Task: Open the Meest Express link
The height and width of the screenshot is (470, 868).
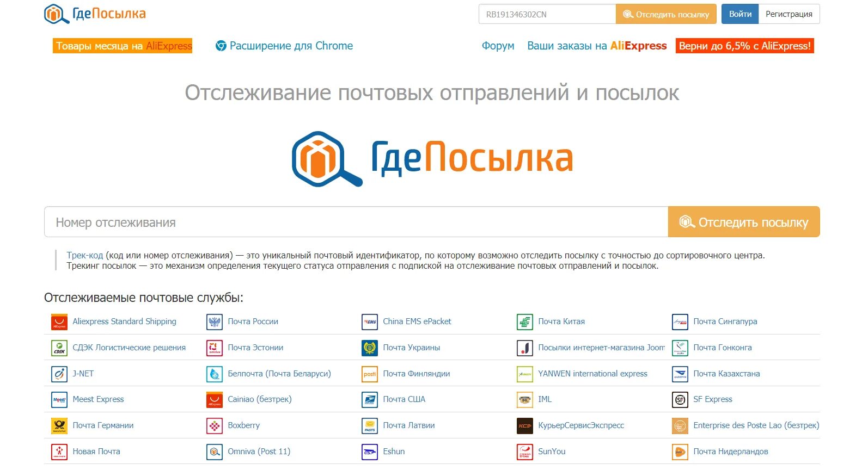Action: coord(98,399)
